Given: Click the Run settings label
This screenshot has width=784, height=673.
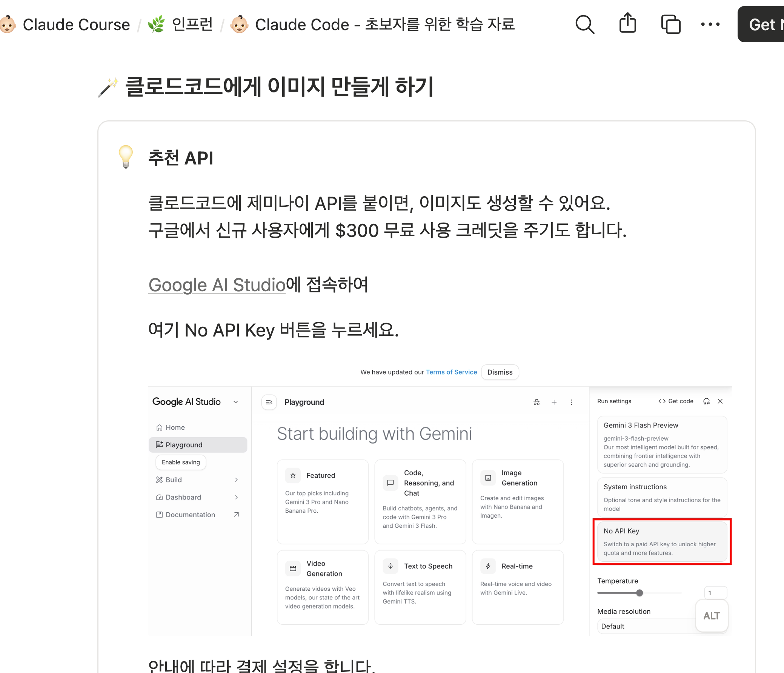Looking at the screenshot, I should (x=614, y=401).
